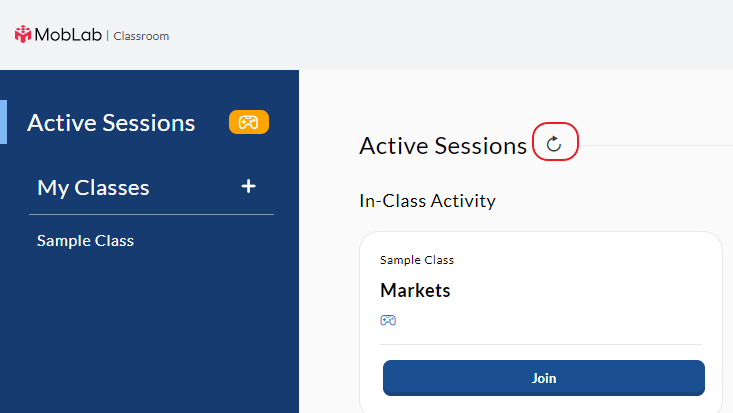733x413 pixels.
Task: Join the Markets session
Action: tap(544, 378)
